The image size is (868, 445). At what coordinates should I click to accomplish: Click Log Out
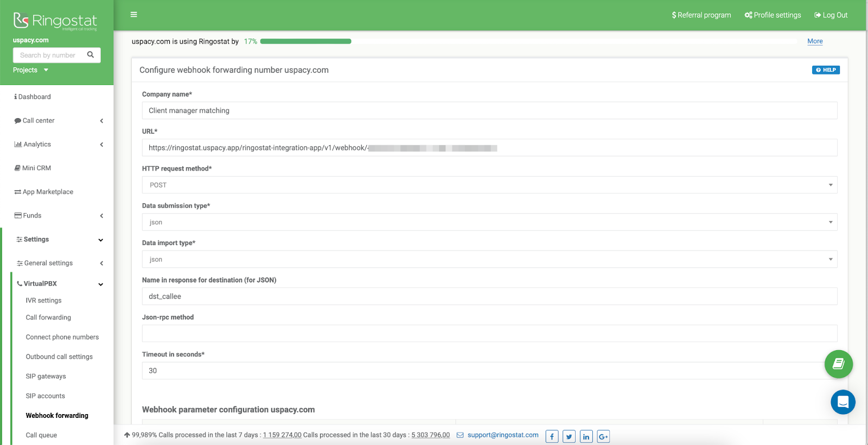coord(831,15)
